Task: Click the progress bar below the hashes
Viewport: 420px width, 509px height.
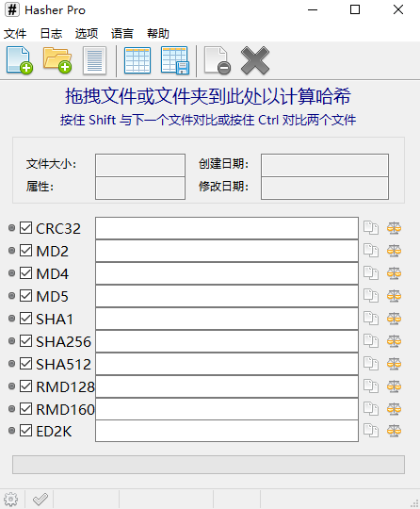Action: tap(208, 465)
